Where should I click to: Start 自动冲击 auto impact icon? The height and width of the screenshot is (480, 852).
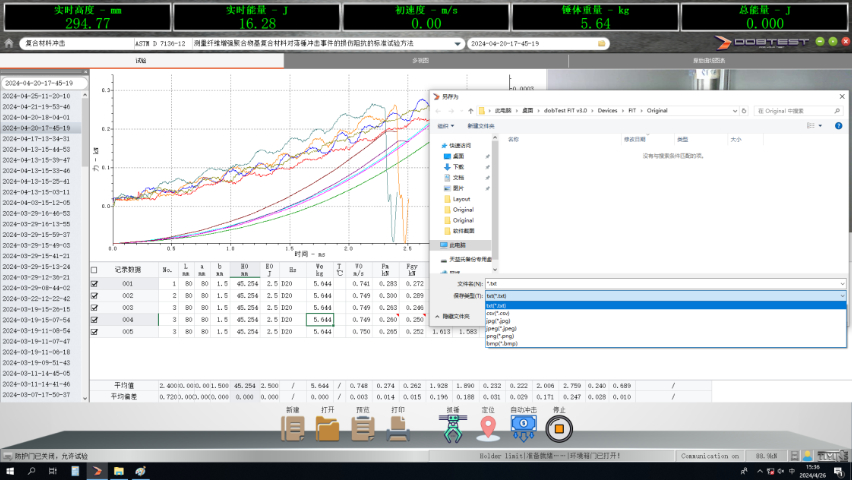pos(523,426)
